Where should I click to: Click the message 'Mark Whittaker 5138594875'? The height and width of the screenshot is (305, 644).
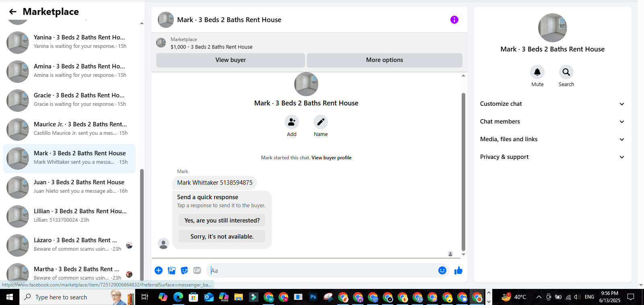(215, 183)
